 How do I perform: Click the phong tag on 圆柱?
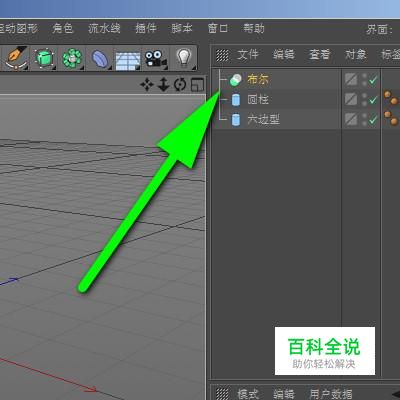(391, 99)
